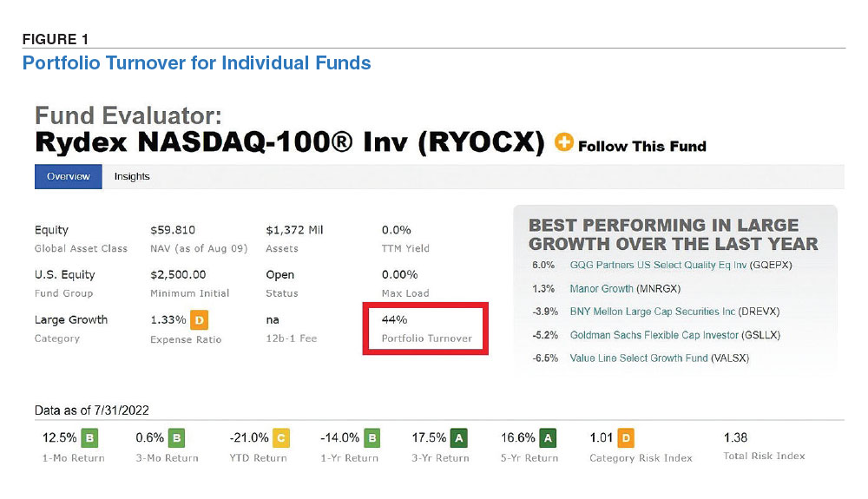Open Value Line Select Growth Fund link

[639, 358]
